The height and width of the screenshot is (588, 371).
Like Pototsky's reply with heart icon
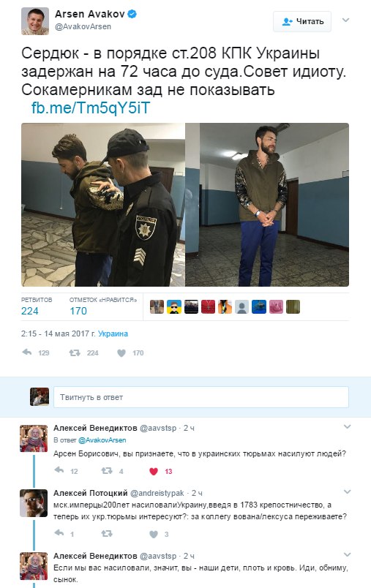pos(154,534)
